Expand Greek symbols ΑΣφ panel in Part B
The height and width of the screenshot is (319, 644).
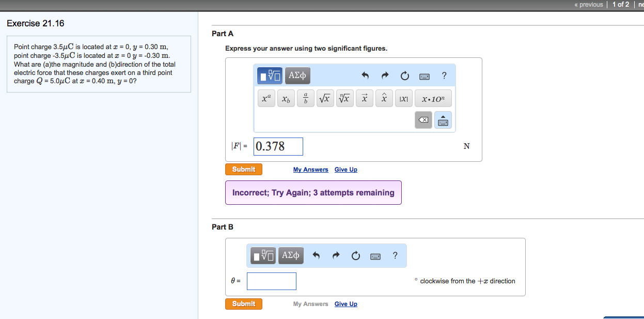tap(291, 255)
